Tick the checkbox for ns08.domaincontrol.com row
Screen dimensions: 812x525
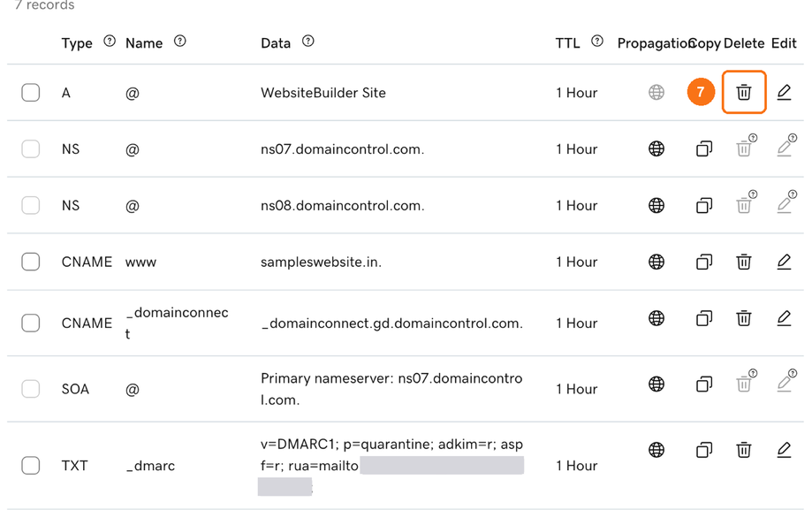click(x=31, y=206)
